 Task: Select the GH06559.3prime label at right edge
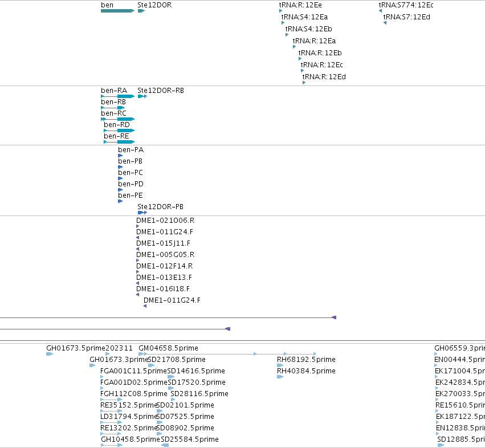coord(459,348)
